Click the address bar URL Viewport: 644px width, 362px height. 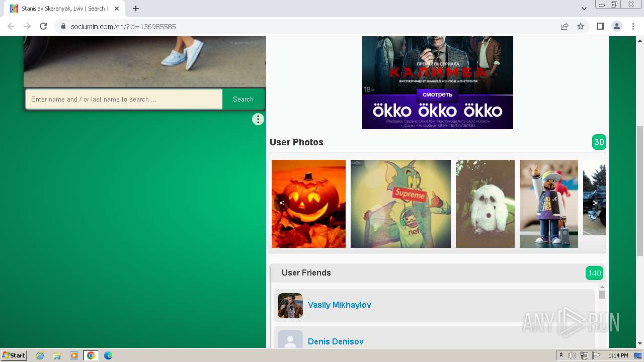(x=123, y=27)
